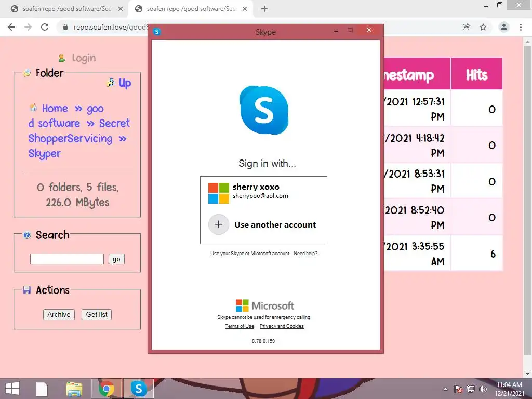This screenshot has width=532, height=399.
Task: Choose Use another account
Action: pyautogui.click(x=263, y=224)
